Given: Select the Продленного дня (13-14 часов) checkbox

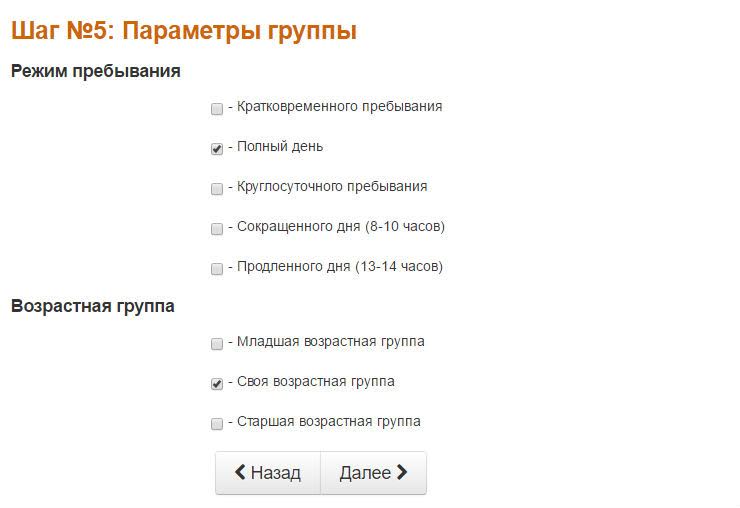Looking at the screenshot, I should pyautogui.click(x=217, y=269).
